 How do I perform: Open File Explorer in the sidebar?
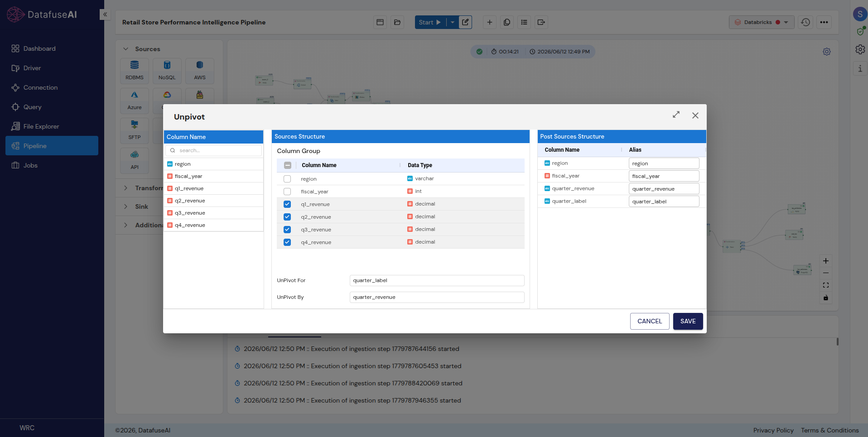coord(52,126)
